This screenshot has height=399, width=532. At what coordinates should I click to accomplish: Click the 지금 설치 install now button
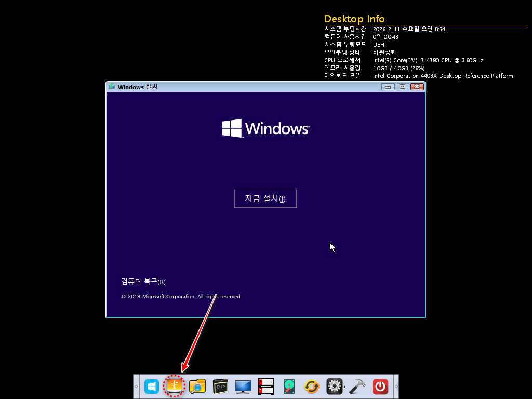pyautogui.click(x=265, y=198)
